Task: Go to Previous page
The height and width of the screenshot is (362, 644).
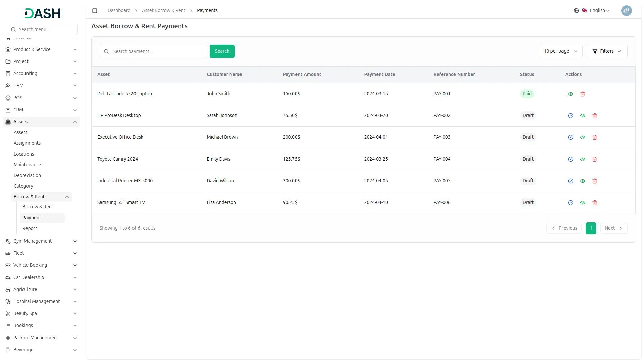Action: (x=564, y=228)
